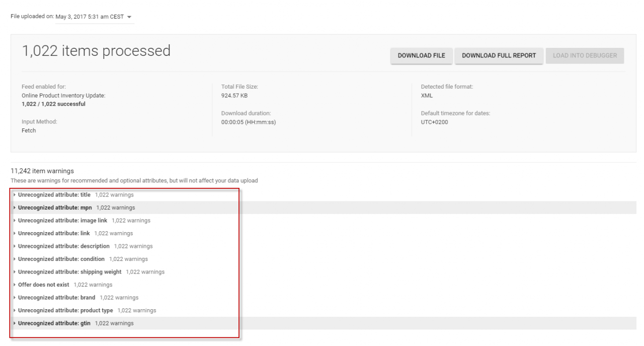The width and height of the screenshot is (644, 346).
Task: Click the Download Full Report button
Action: (499, 55)
